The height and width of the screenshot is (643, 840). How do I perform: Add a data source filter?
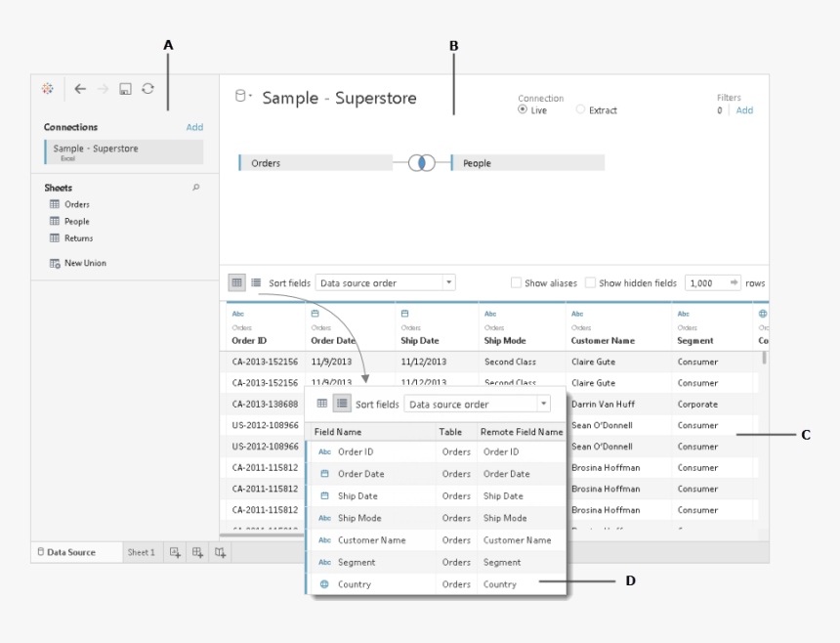744,109
